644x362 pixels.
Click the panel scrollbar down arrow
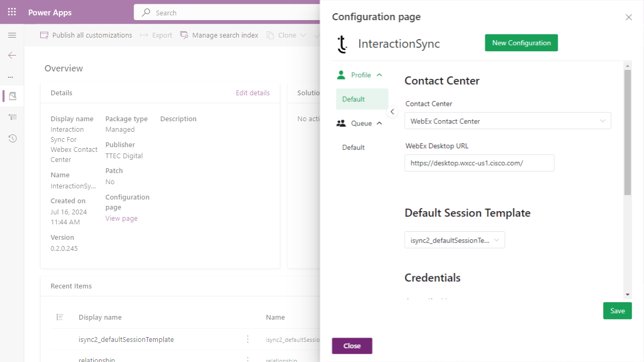tap(628, 294)
